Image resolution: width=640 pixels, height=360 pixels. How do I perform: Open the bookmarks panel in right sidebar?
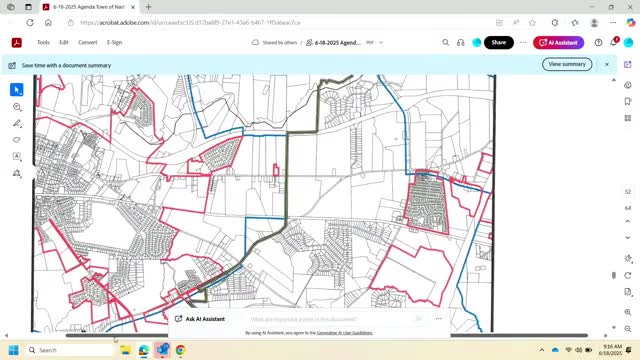click(628, 101)
